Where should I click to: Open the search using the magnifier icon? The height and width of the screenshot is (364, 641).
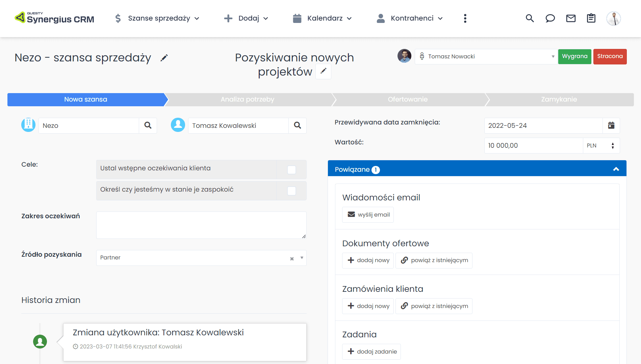[530, 19]
